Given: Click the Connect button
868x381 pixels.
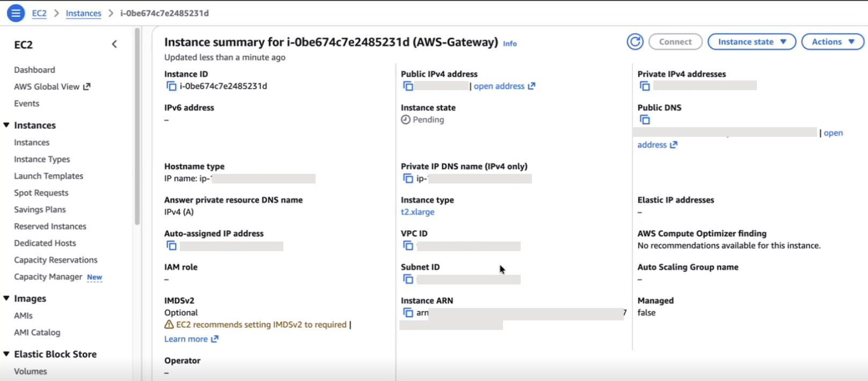Looking at the screenshot, I should [675, 42].
